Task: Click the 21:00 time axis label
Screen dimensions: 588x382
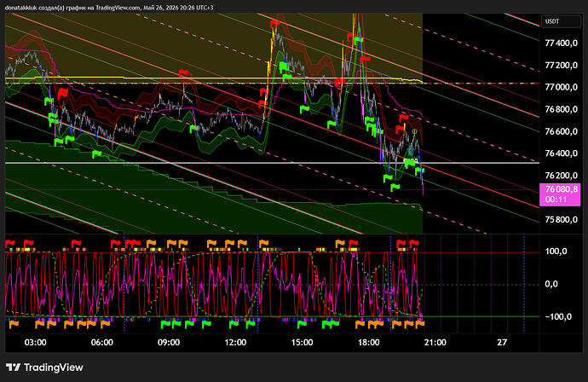Action: [x=435, y=342]
